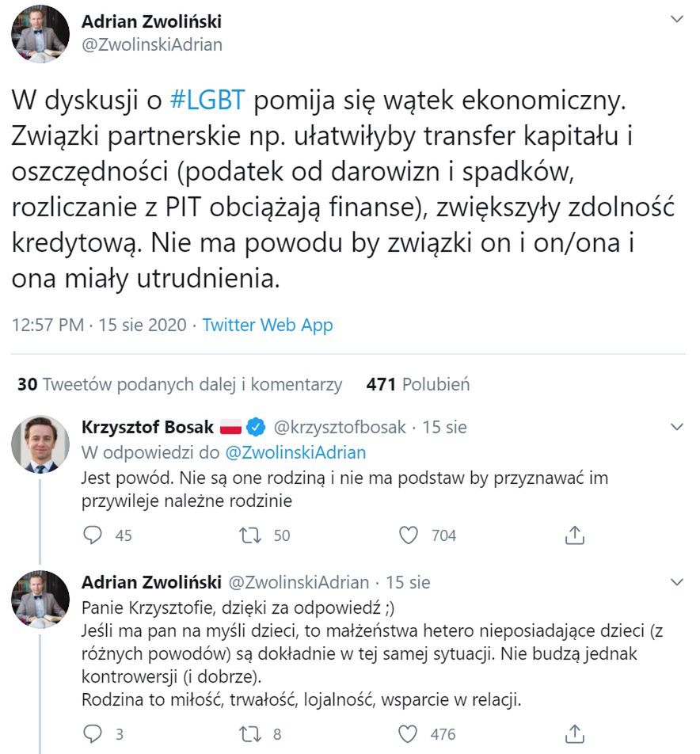
Task: Expand options menu for Bosak's reply
Action: click(x=677, y=428)
